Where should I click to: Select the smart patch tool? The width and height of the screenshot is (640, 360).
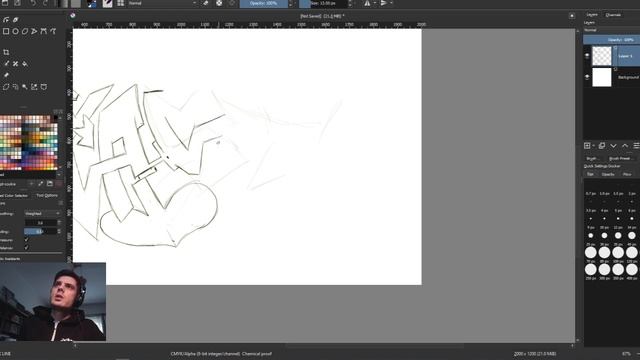point(16,64)
